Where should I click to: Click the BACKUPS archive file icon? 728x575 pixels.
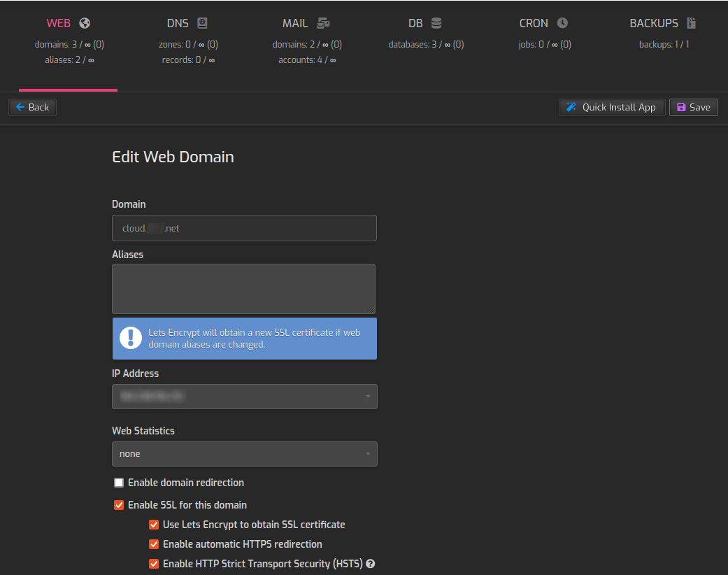(692, 23)
